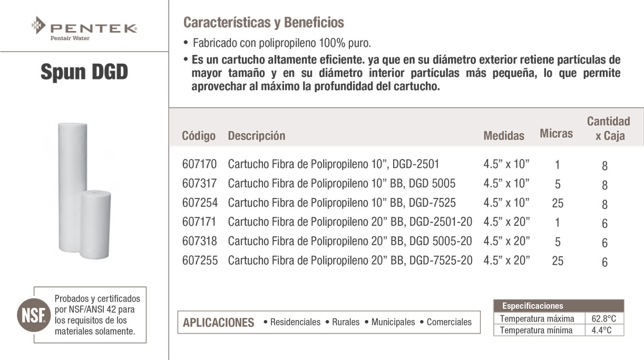Select product code 607255
The width and height of the screenshot is (644, 360).
point(199,261)
